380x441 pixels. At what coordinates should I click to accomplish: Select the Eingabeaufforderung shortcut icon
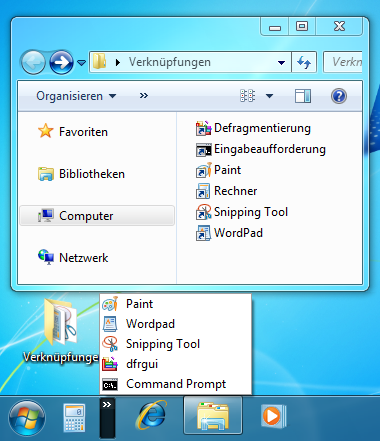point(203,149)
